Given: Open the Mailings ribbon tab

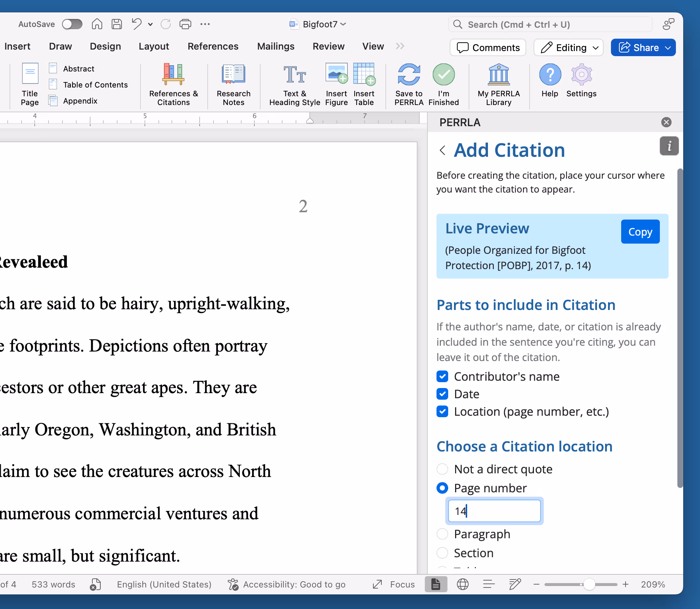Looking at the screenshot, I should [276, 46].
